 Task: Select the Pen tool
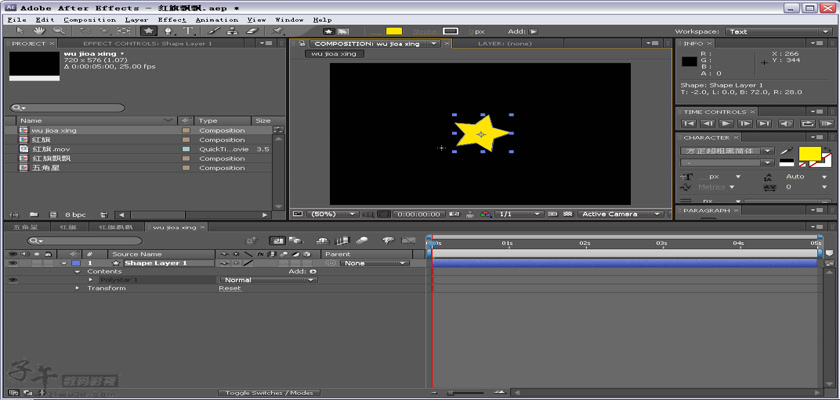(x=168, y=31)
